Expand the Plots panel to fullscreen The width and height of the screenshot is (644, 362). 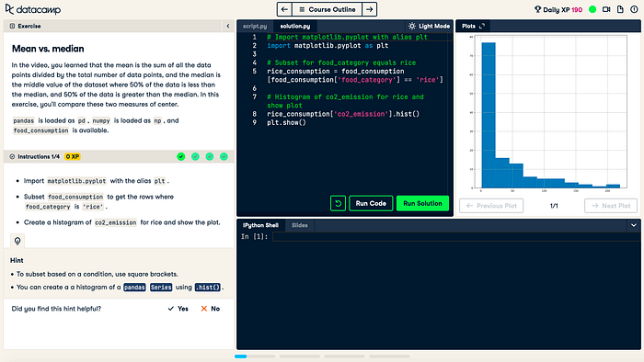coord(482,26)
